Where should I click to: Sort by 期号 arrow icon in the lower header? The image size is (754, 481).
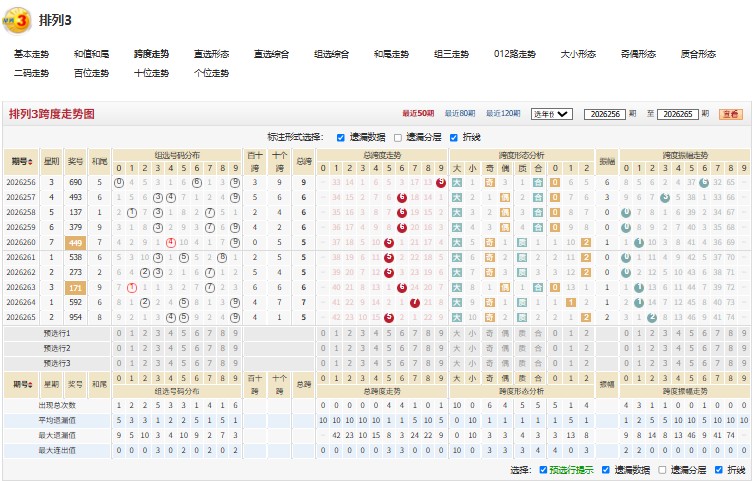click(31, 384)
